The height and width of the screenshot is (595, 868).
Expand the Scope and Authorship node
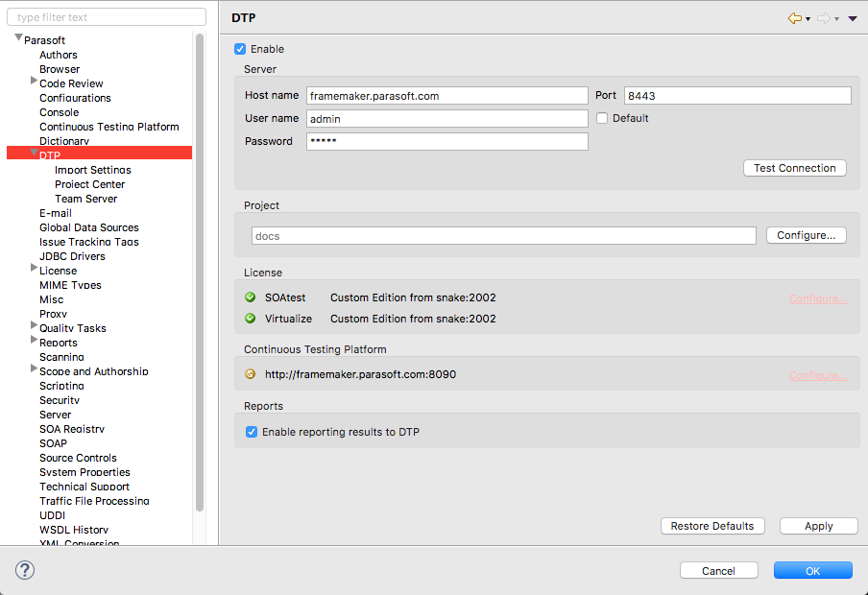click(34, 369)
